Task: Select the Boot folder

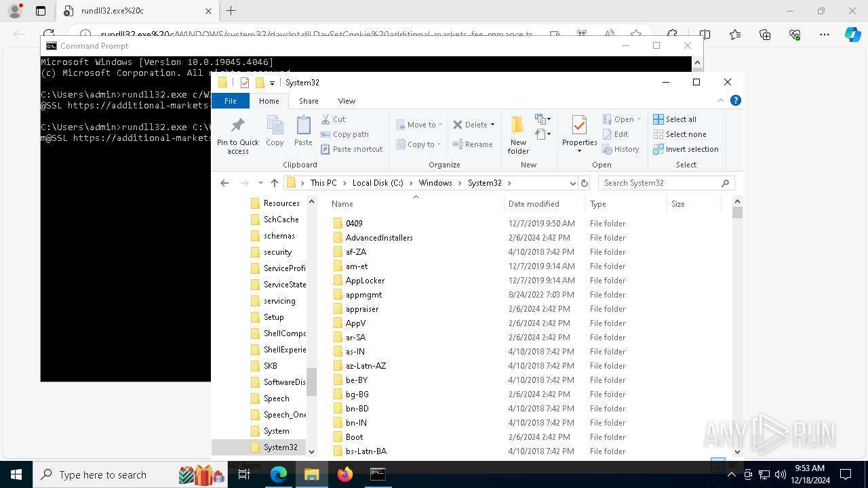Action: (x=354, y=437)
